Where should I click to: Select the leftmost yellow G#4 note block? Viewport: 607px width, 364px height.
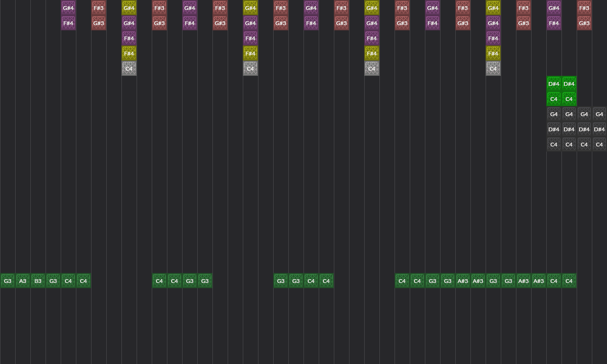pos(129,8)
